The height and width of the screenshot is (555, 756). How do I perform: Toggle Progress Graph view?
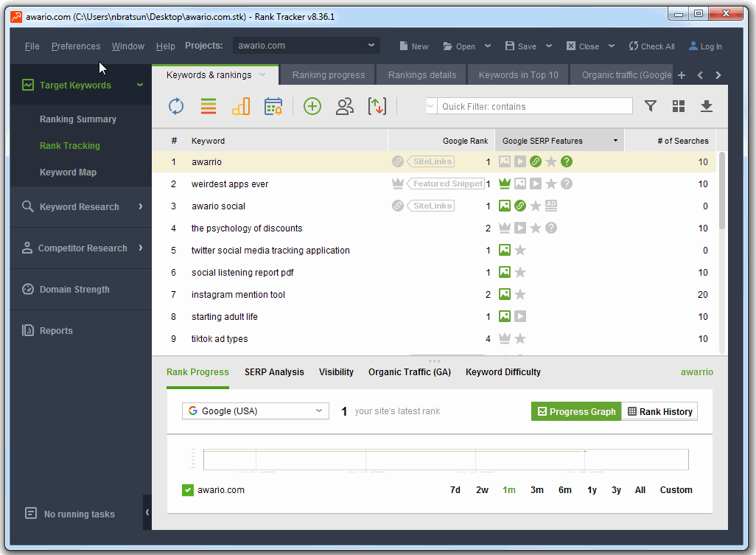click(576, 411)
